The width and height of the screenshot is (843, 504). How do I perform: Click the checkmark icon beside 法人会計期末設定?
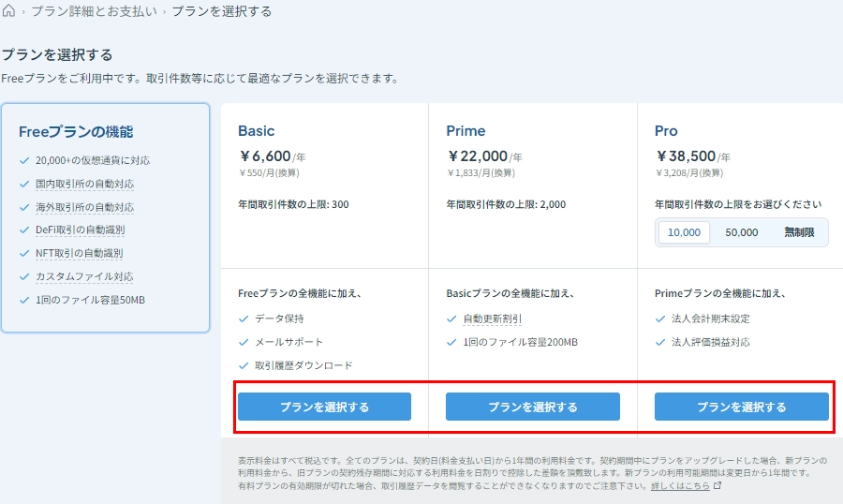(x=660, y=319)
